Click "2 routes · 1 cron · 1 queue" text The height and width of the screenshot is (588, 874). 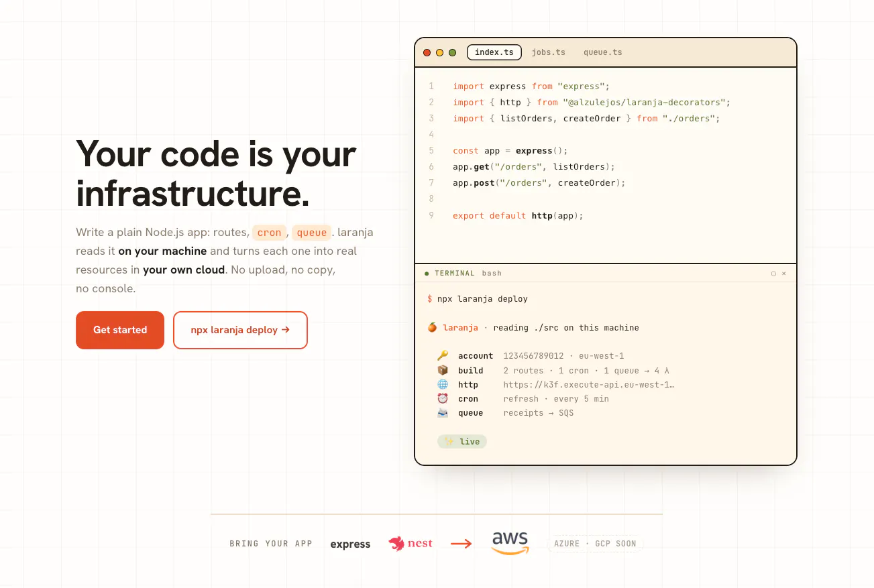click(x=571, y=371)
